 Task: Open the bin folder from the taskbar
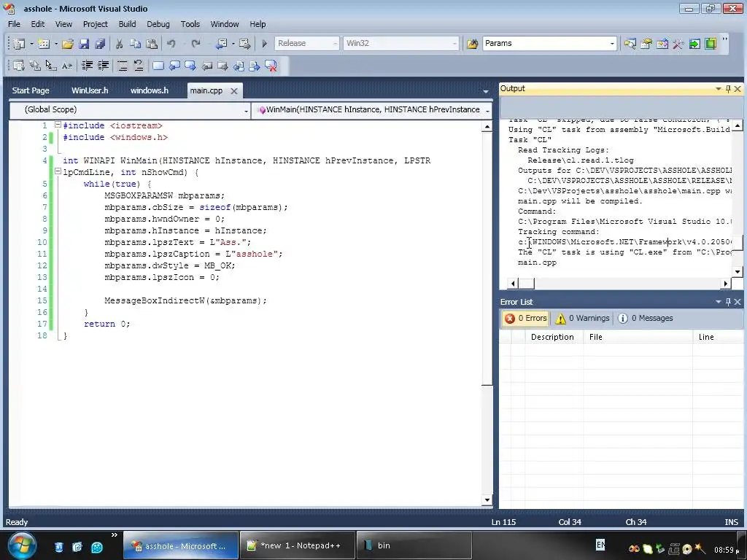(x=414, y=545)
